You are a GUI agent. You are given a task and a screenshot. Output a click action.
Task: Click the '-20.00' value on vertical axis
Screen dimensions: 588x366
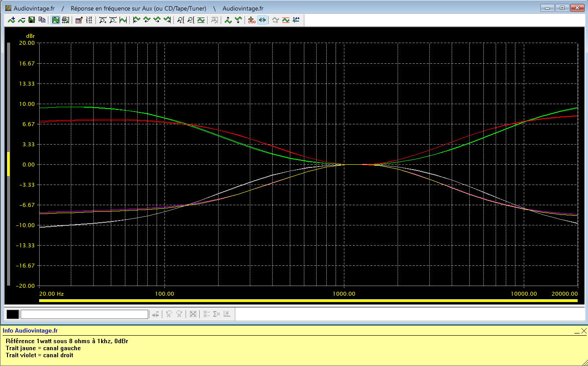25,286
